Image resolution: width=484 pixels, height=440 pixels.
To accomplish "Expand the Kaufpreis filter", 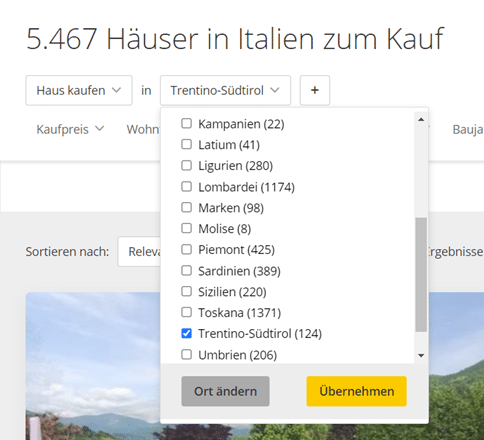I will pyautogui.click(x=70, y=129).
